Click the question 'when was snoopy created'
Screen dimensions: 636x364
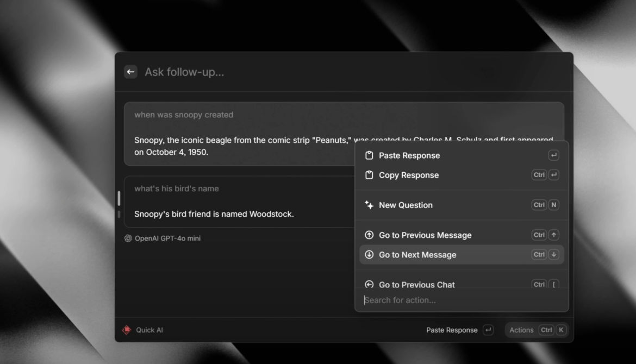pyautogui.click(x=184, y=115)
